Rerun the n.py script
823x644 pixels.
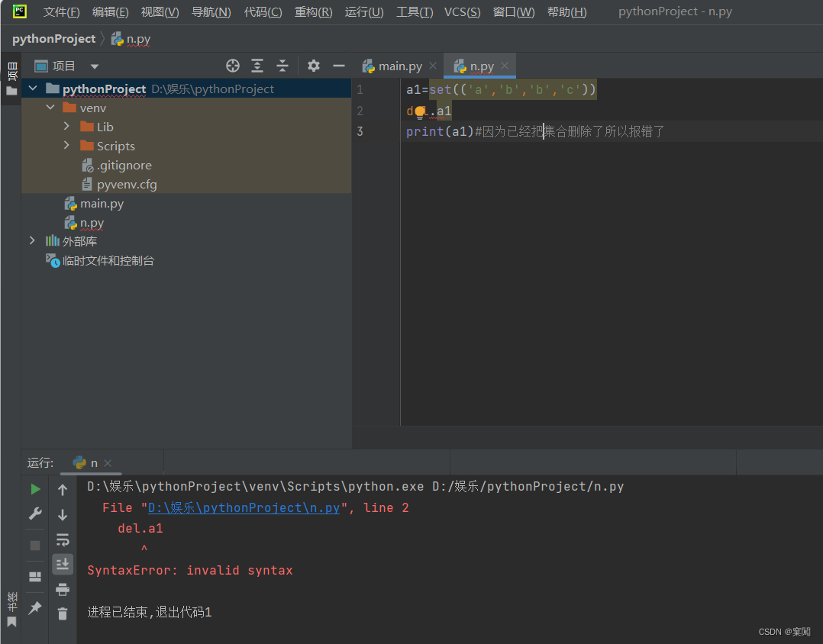pyautogui.click(x=34, y=488)
